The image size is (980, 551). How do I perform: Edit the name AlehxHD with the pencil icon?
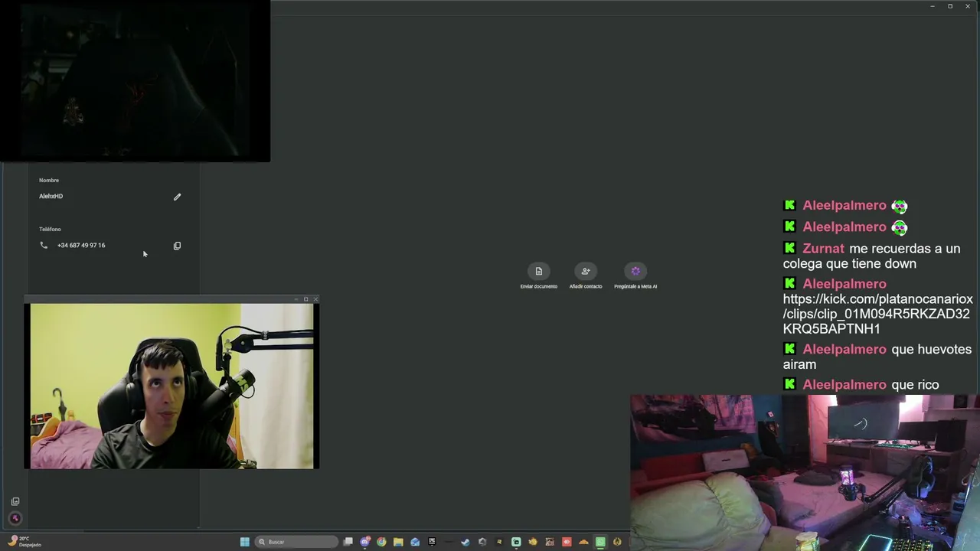pos(177,197)
